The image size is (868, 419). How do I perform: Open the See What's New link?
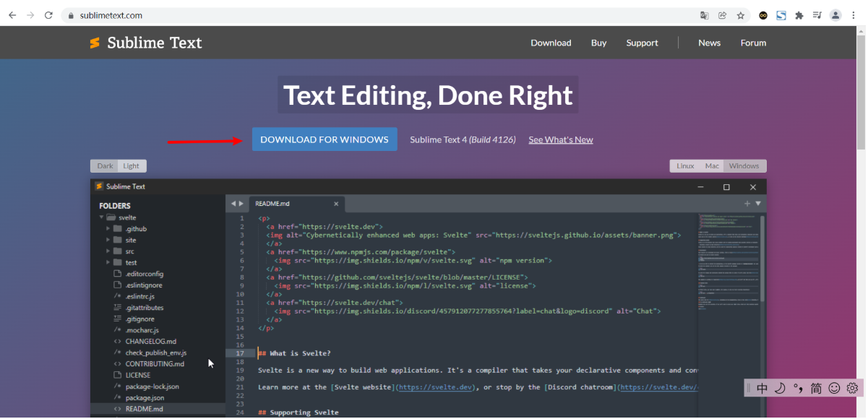coord(561,139)
